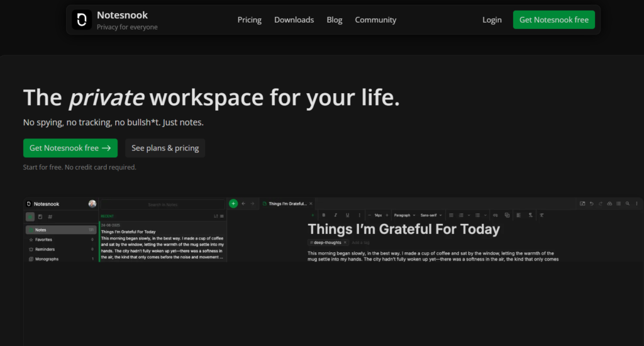Click the Bold formatting icon in editor
Screen dimensions: 644x346
click(324, 215)
